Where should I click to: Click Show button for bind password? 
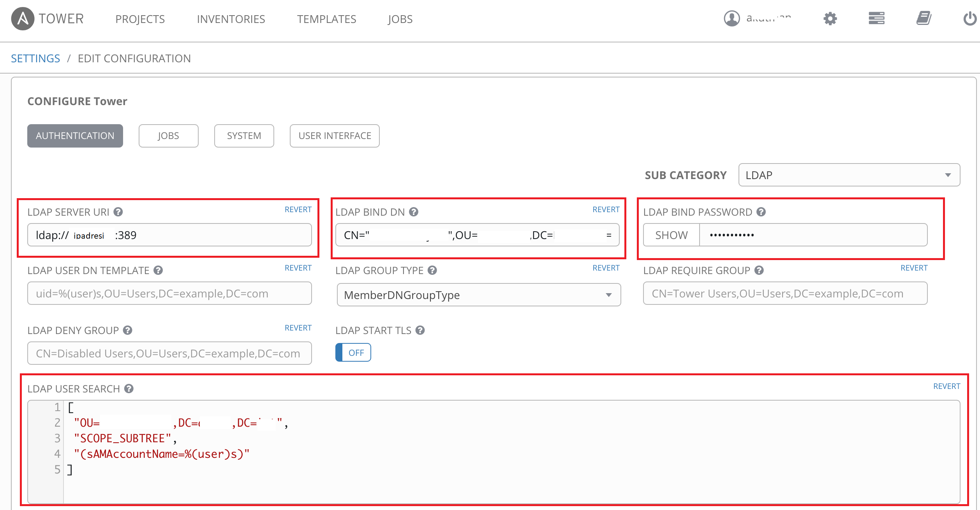point(672,235)
